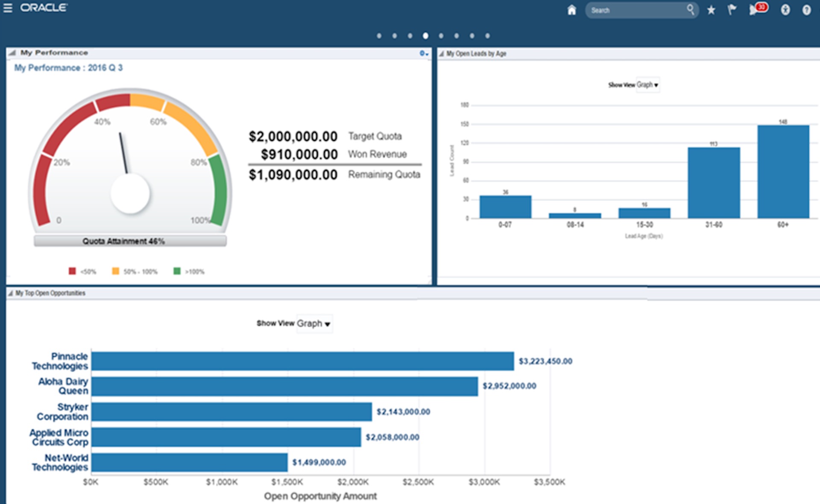Select the fifth page indicator dot
The width and height of the screenshot is (820, 504).
pos(441,36)
